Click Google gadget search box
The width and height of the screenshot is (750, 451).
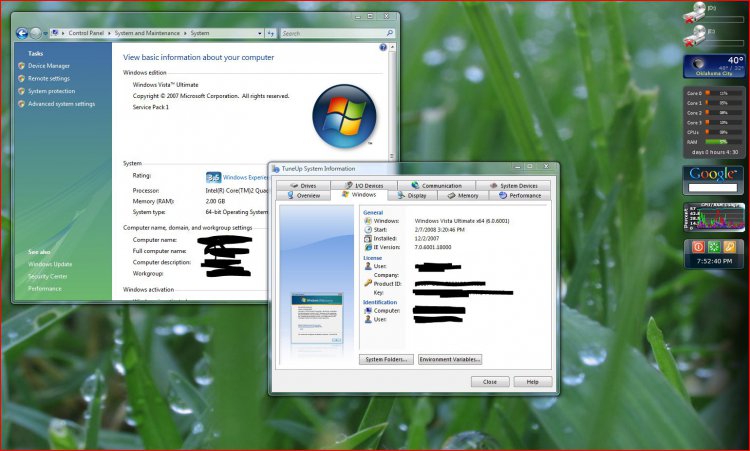click(x=713, y=188)
